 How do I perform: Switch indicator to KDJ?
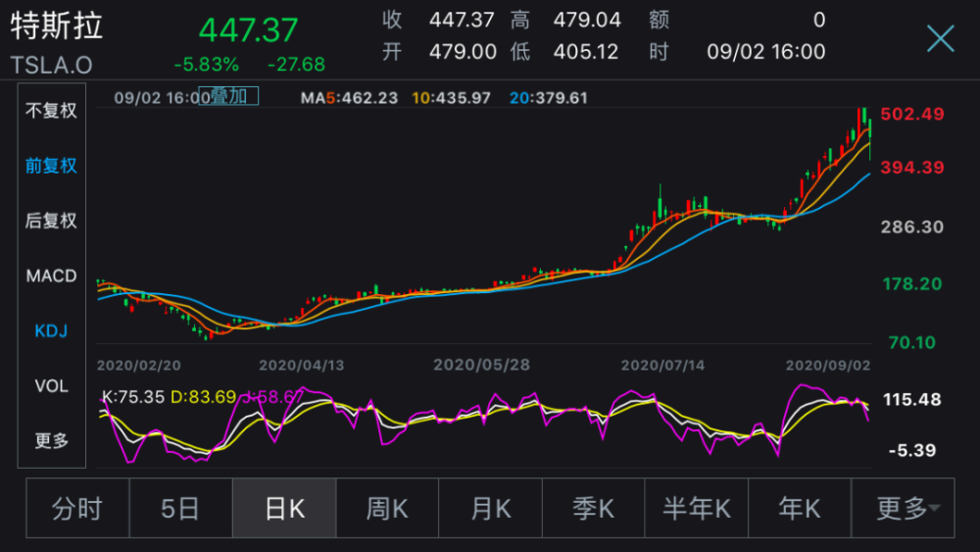coord(51,330)
